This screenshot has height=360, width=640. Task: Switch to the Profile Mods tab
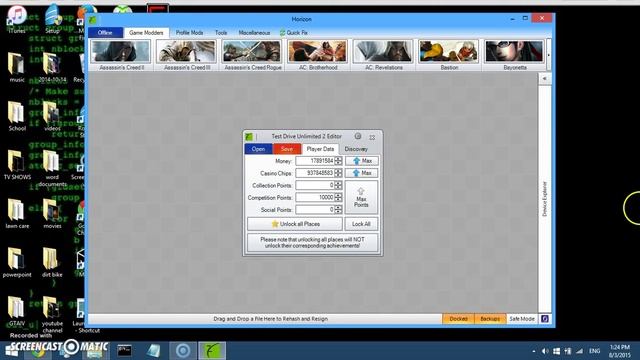[189, 33]
